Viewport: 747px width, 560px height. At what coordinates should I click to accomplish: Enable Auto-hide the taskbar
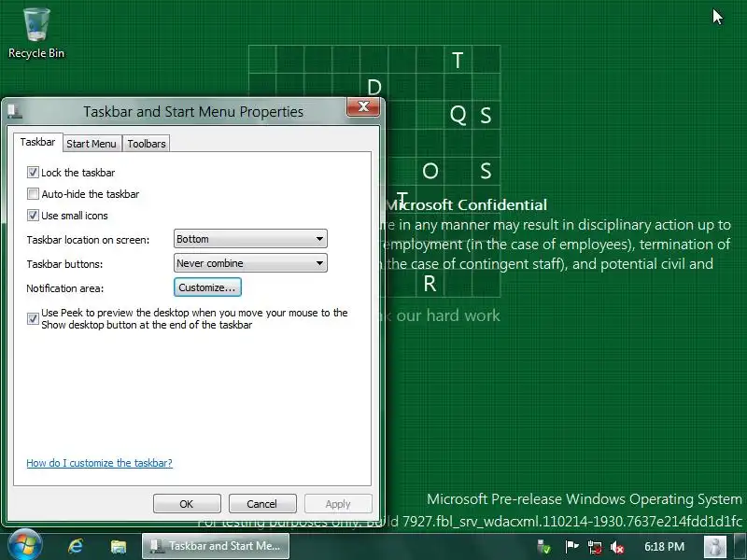coord(33,194)
